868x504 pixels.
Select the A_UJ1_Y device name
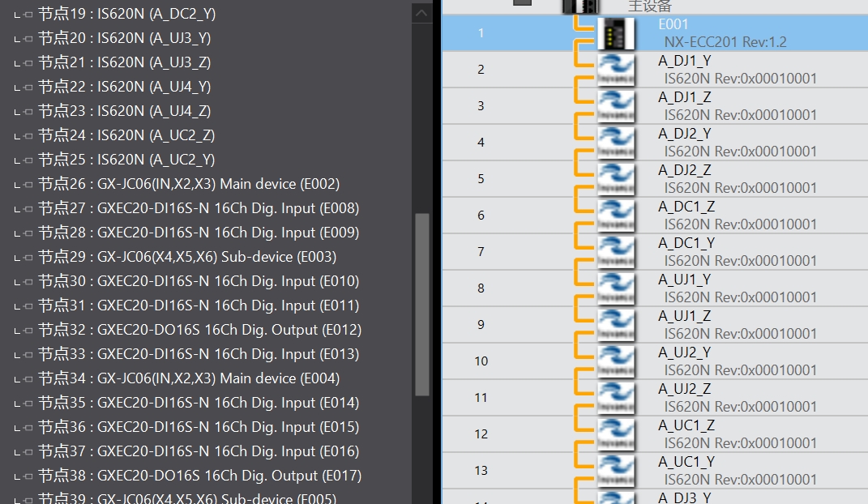coord(685,280)
